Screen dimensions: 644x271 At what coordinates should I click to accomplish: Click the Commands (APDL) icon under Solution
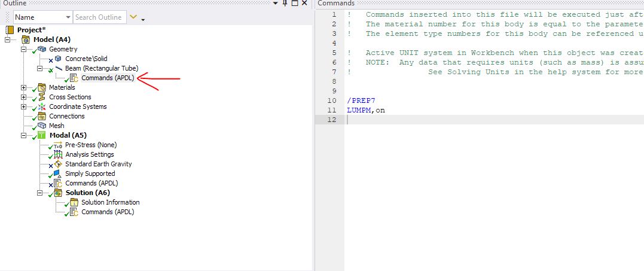point(74,212)
